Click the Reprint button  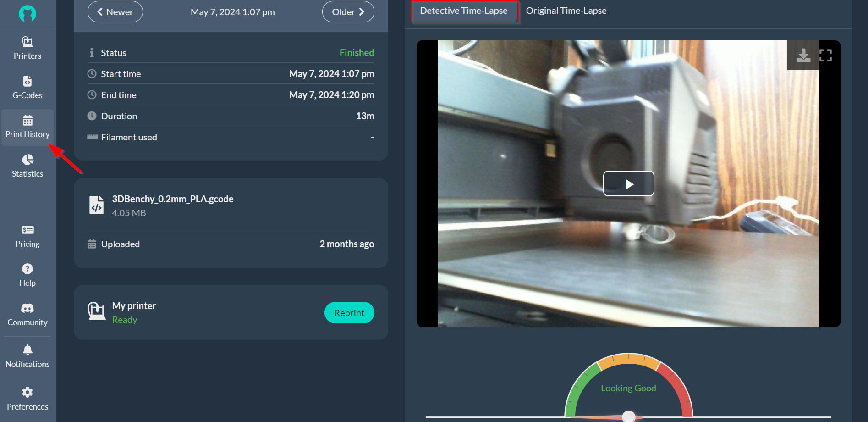[349, 313]
